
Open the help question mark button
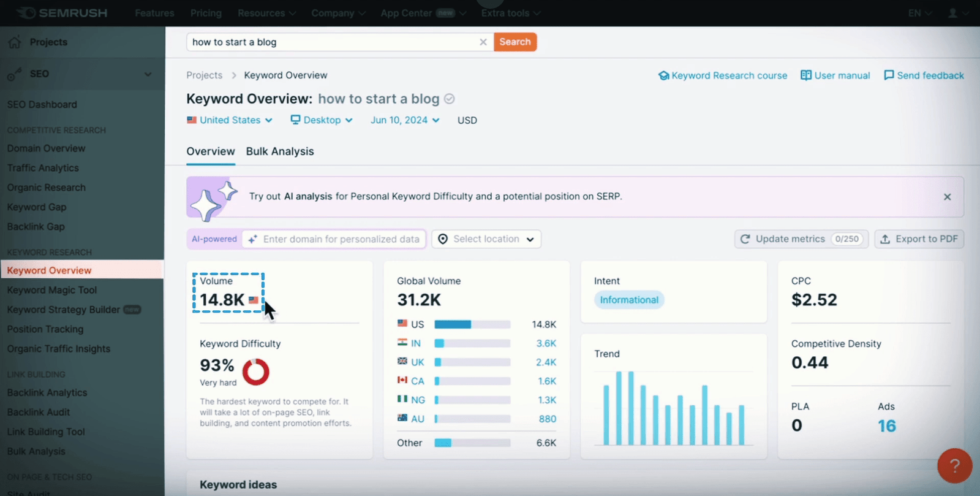point(954,466)
